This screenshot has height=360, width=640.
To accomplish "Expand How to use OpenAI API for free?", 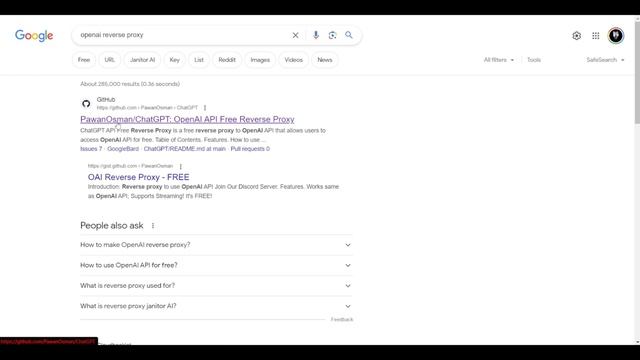I will [x=216, y=265].
